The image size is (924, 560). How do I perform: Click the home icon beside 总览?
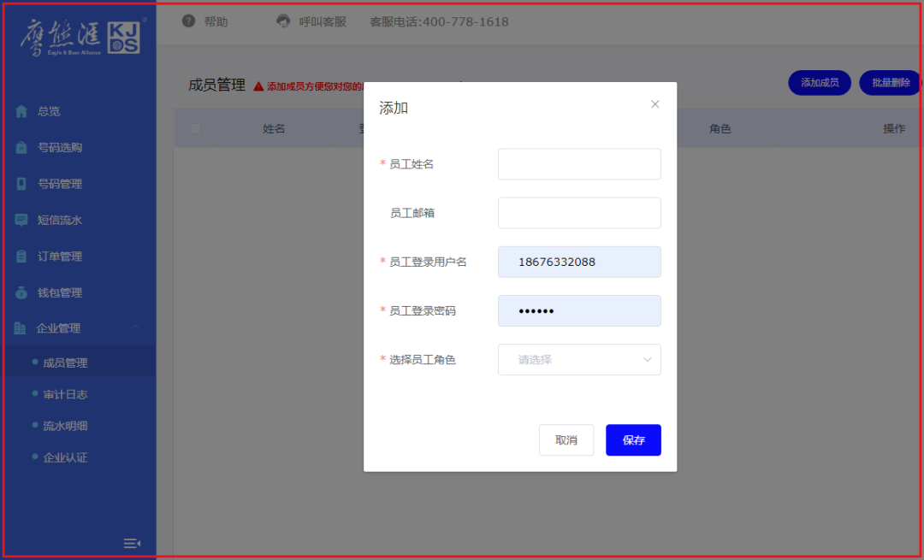(21, 111)
